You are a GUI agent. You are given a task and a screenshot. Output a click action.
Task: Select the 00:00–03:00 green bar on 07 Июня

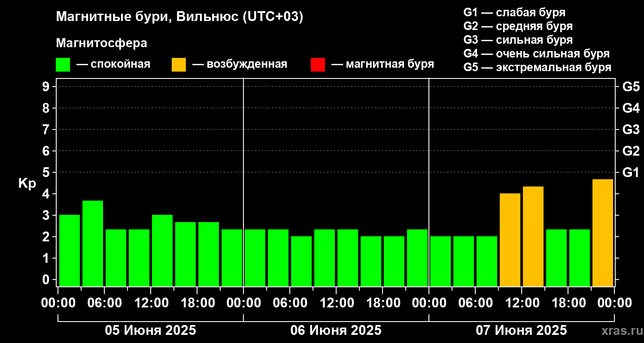click(x=440, y=262)
